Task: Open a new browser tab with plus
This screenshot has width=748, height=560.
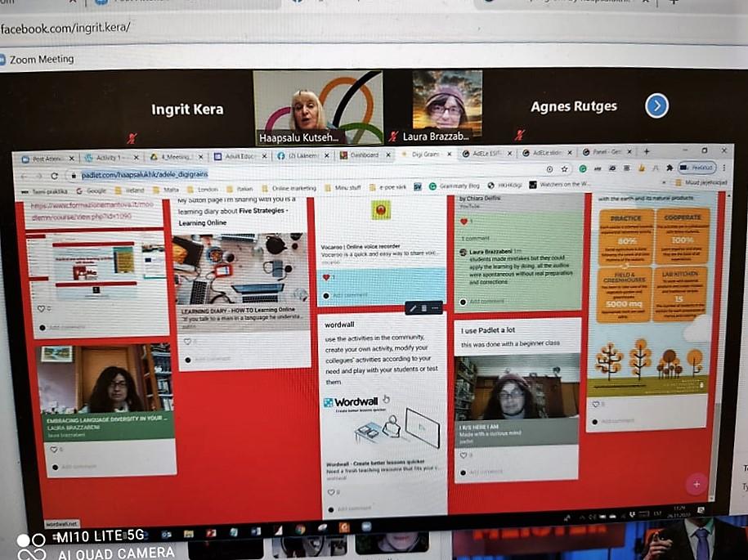Action: (647, 152)
